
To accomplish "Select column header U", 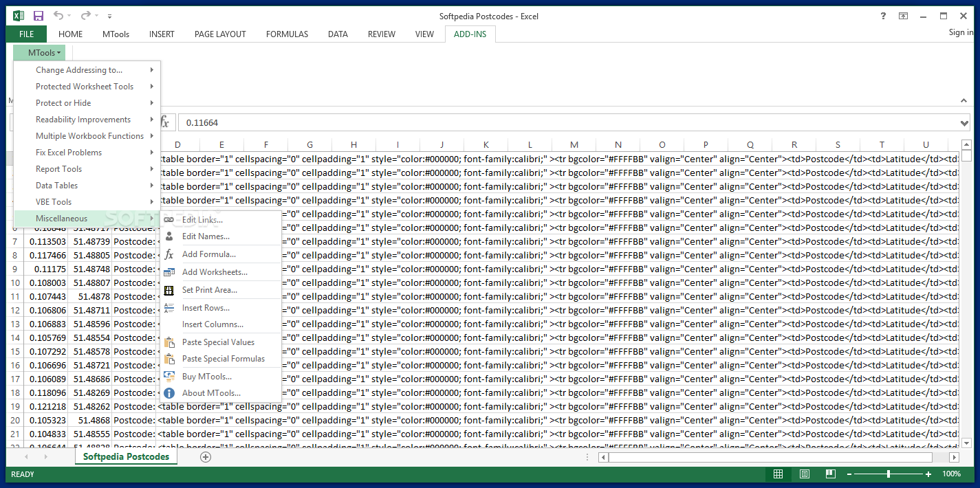I will tap(926, 145).
